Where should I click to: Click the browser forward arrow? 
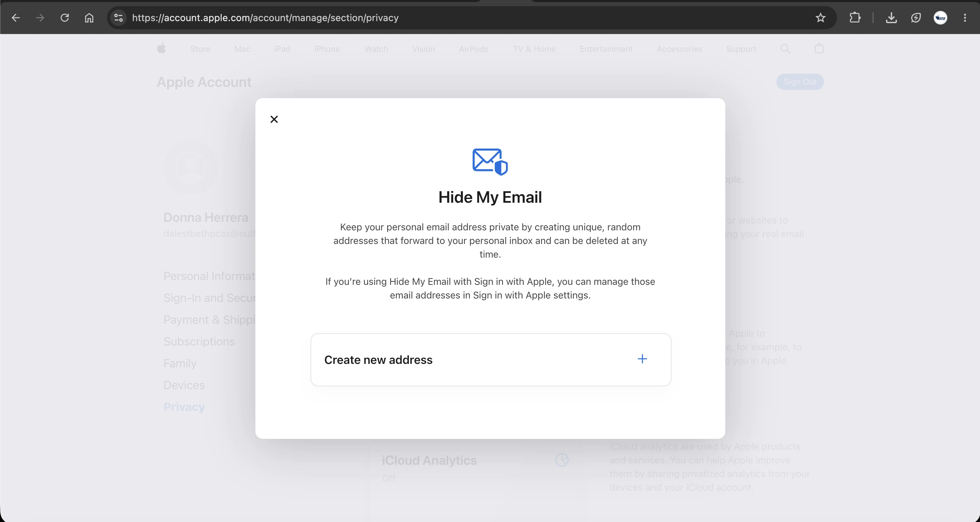(40, 17)
